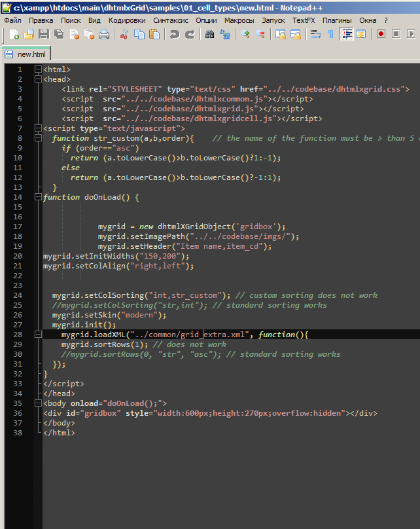This screenshot has width=420, height=529.
Task: Paste from clipboard toolbar icon
Action: 154,34
